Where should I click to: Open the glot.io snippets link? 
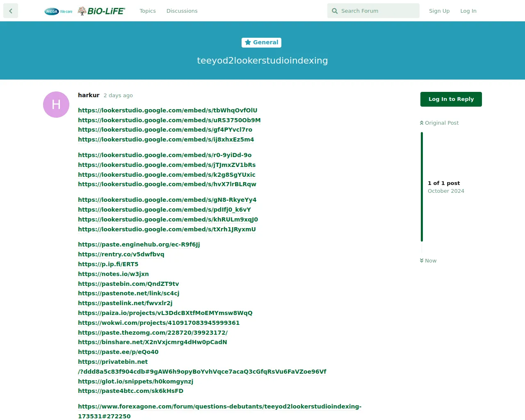coord(136,381)
